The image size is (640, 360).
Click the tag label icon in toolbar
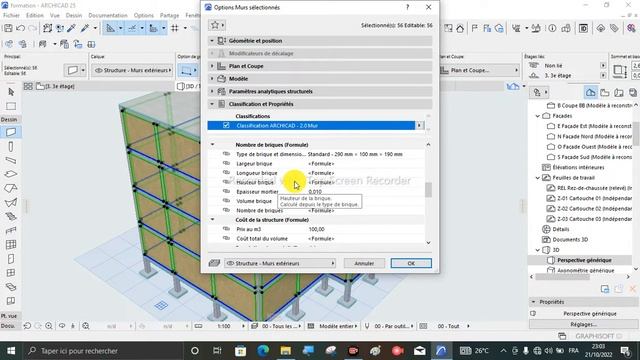click(x=614, y=28)
